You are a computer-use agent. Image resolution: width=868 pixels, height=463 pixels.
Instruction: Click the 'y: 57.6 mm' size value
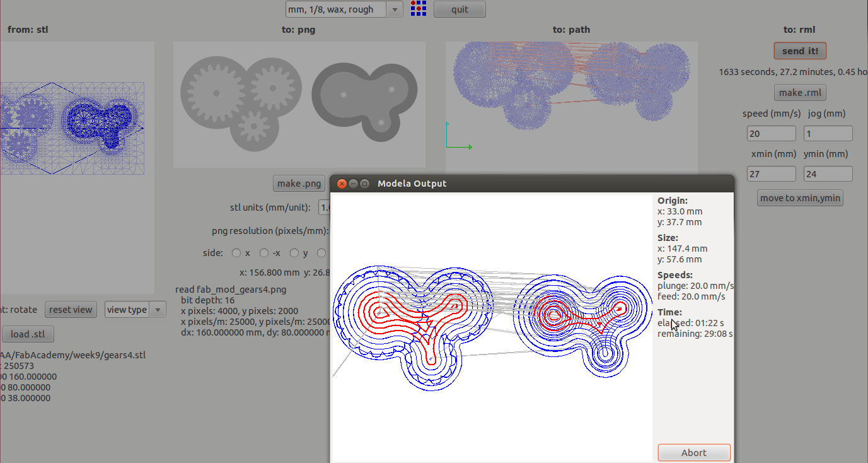(x=680, y=259)
